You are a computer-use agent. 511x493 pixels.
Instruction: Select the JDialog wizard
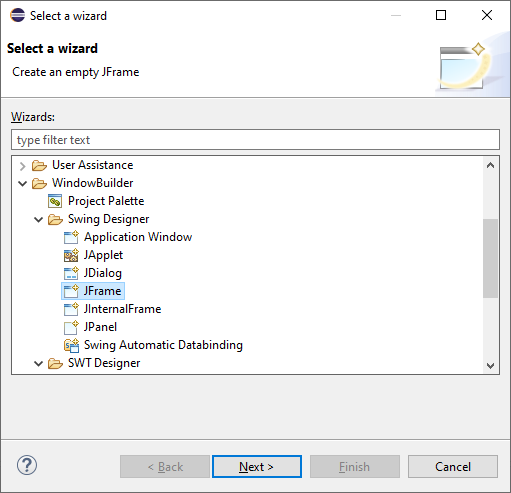tap(103, 273)
